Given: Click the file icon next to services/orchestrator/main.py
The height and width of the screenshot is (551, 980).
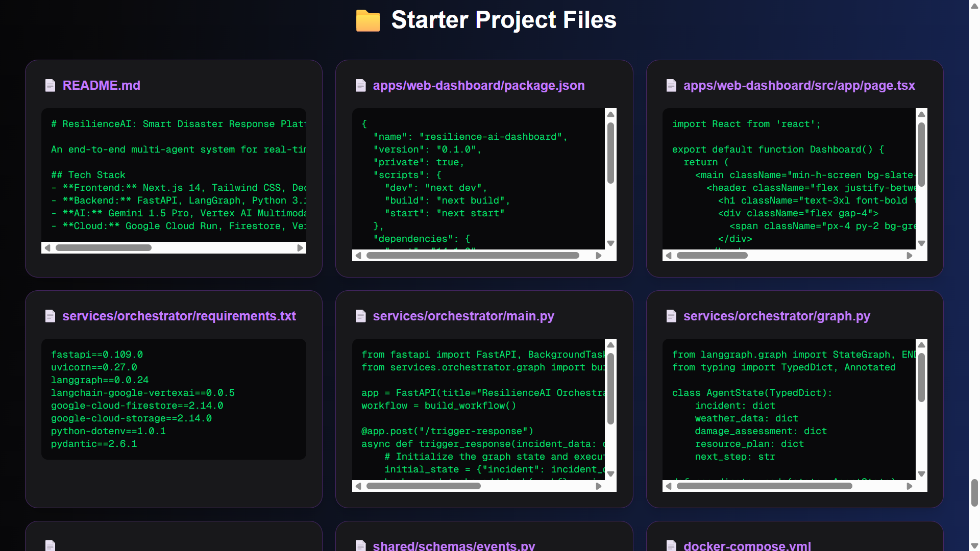Looking at the screenshot, I should (360, 316).
